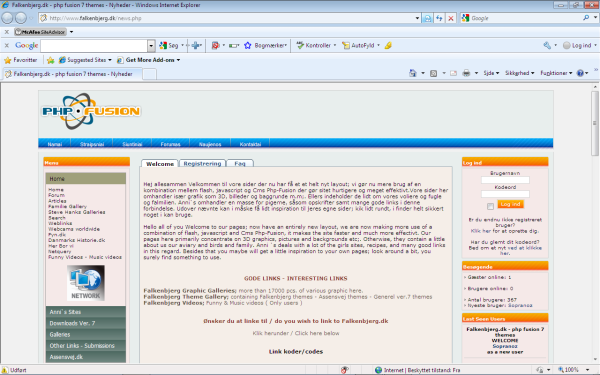Image resolution: width=600 pixels, height=375 pixels.
Task: Click the Bogmærker star icon in Google toolbar
Action: coord(248,46)
